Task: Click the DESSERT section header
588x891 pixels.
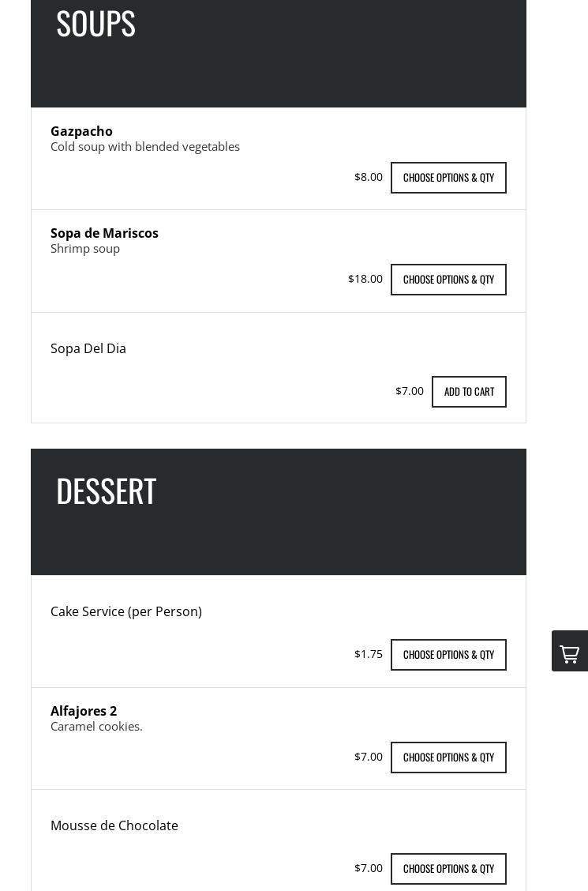Action: 106,491
